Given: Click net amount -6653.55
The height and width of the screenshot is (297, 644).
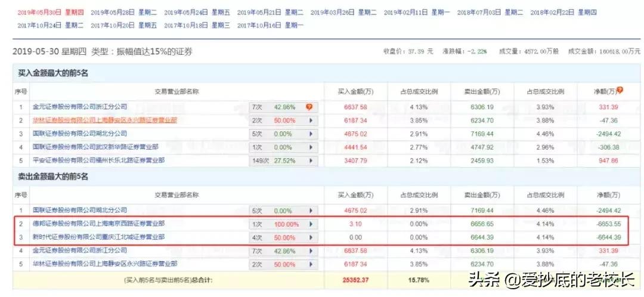Looking at the screenshot, I should click(x=608, y=224).
